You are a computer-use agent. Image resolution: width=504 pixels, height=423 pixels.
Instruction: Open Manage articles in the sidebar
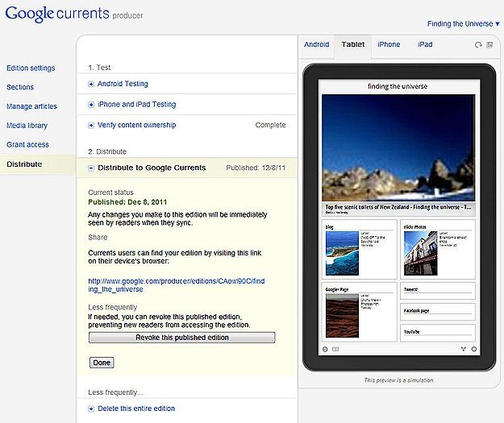pyautogui.click(x=31, y=106)
